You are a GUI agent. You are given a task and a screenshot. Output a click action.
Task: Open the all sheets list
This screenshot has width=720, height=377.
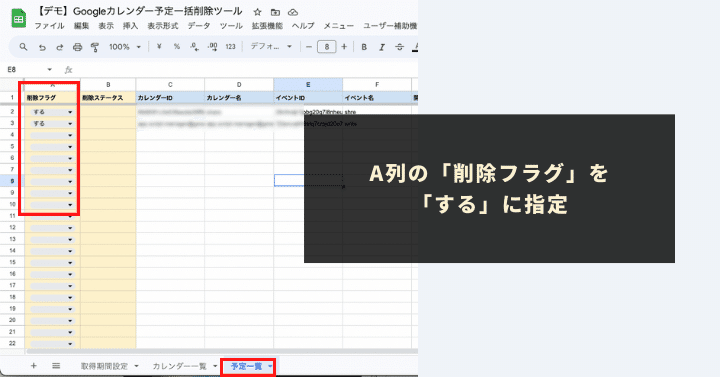(56, 366)
